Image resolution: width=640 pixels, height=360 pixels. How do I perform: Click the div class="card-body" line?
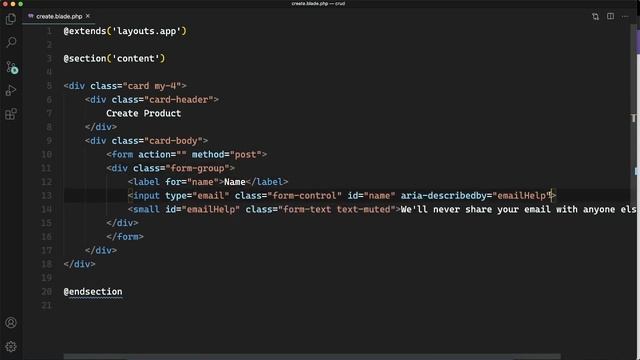point(147,141)
